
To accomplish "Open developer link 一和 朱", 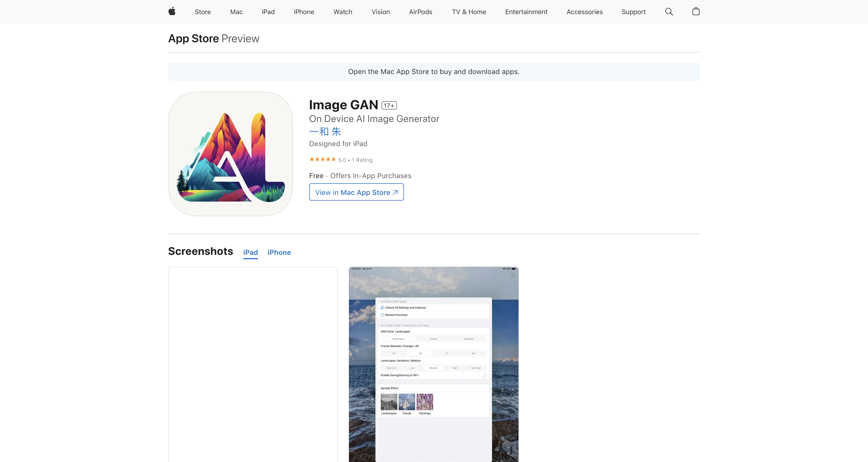I will coord(325,131).
